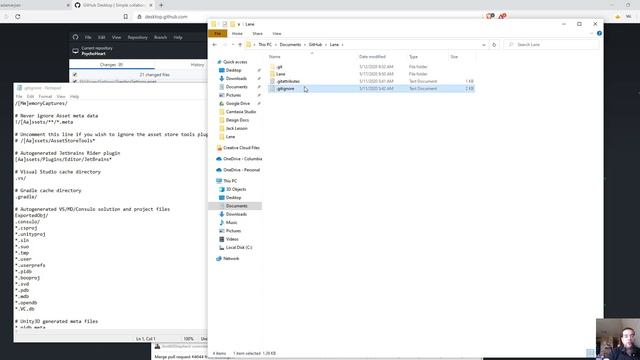640x360 pixels.
Task: Open GitHub Desktop Branch menu
Action: point(160,37)
